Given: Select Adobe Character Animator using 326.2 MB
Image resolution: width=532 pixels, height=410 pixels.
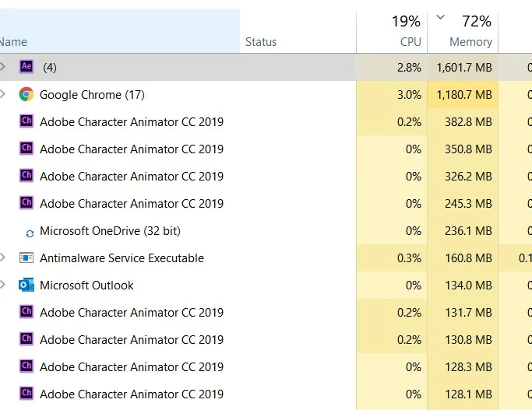Looking at the screenshot, I should click(266, 176).
